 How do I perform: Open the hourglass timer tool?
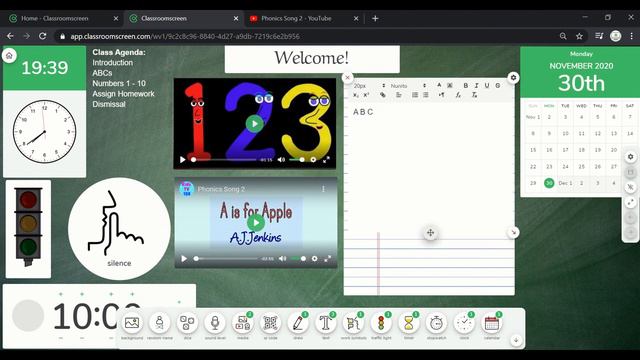(x=409, y=323)
